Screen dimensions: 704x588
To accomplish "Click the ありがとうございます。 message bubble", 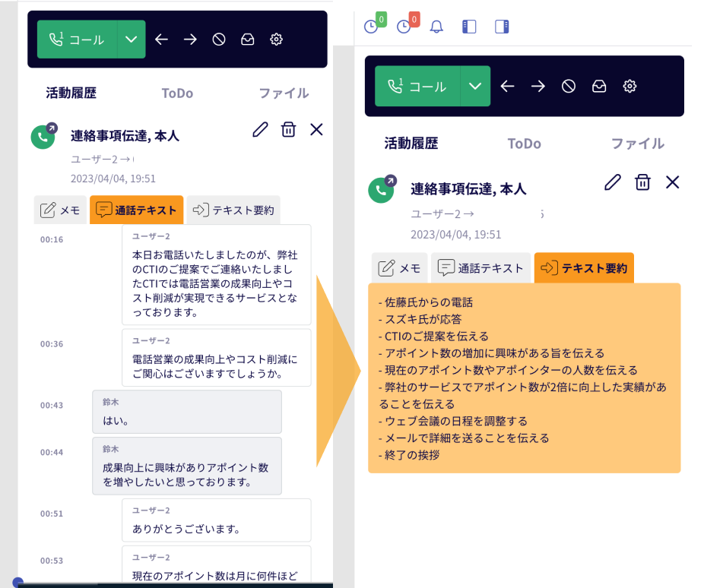I will point(217,520).
